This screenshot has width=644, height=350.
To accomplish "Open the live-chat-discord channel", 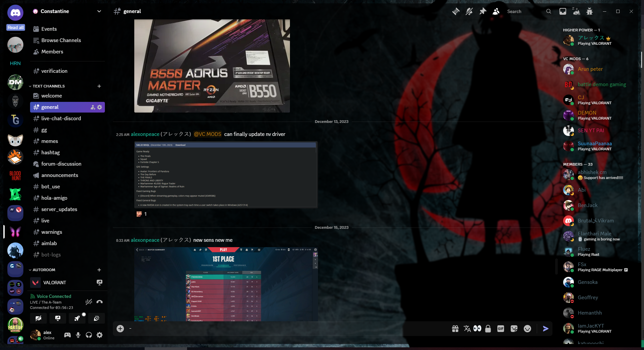I will (67, 119).
